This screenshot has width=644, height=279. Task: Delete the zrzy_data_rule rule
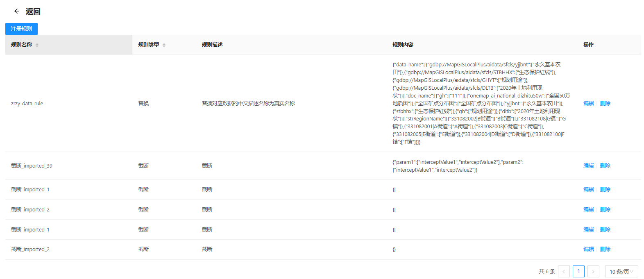(x=605, y=103)
